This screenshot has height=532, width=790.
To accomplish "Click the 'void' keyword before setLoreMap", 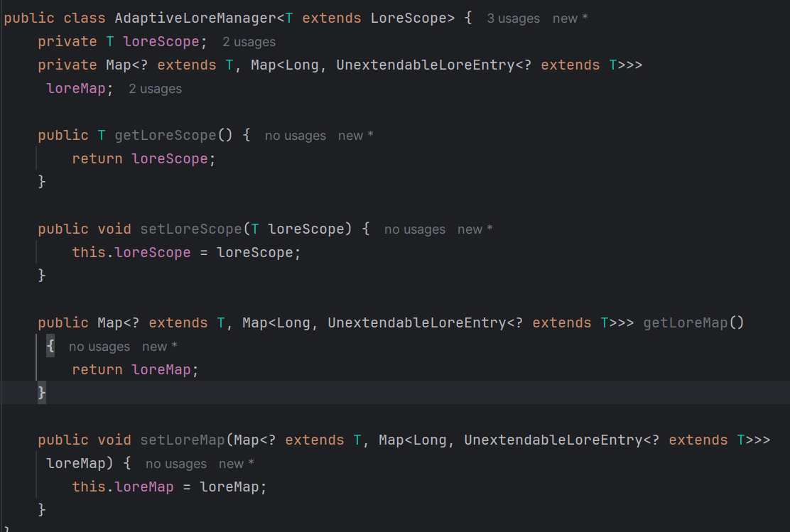I will (x=114, y=440).
